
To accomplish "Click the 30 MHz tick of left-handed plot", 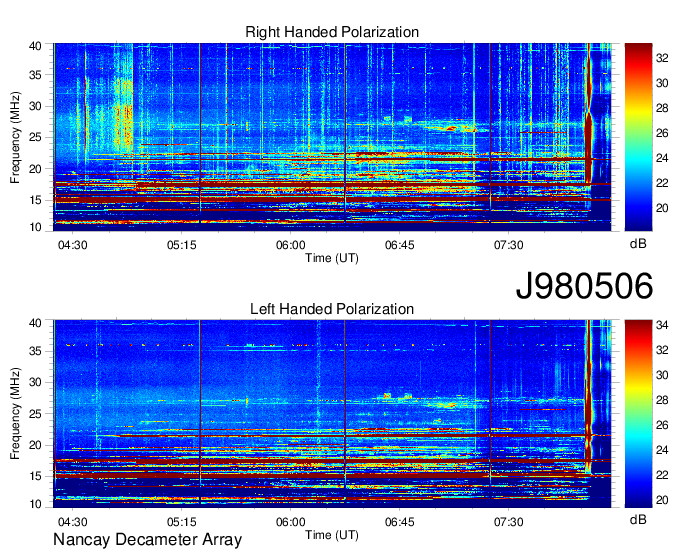I will [35, 382].
